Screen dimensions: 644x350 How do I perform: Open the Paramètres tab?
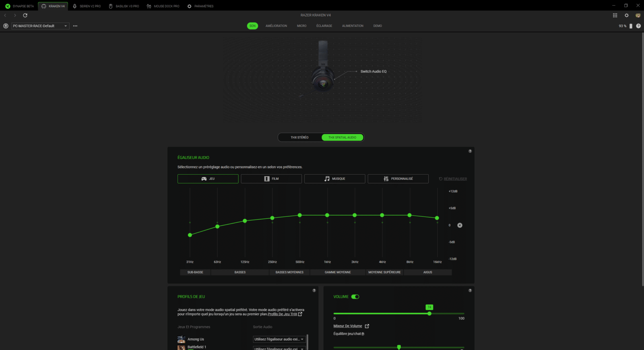(200, 6)
